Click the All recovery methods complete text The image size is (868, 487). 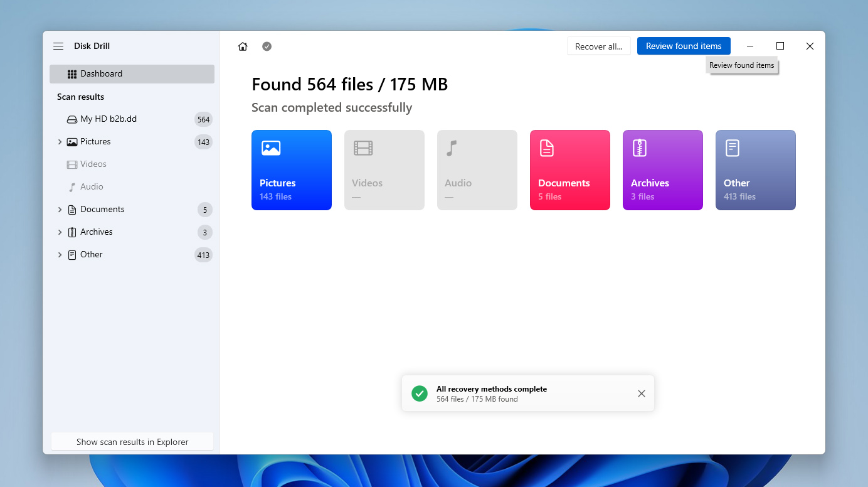pos(492,389)
